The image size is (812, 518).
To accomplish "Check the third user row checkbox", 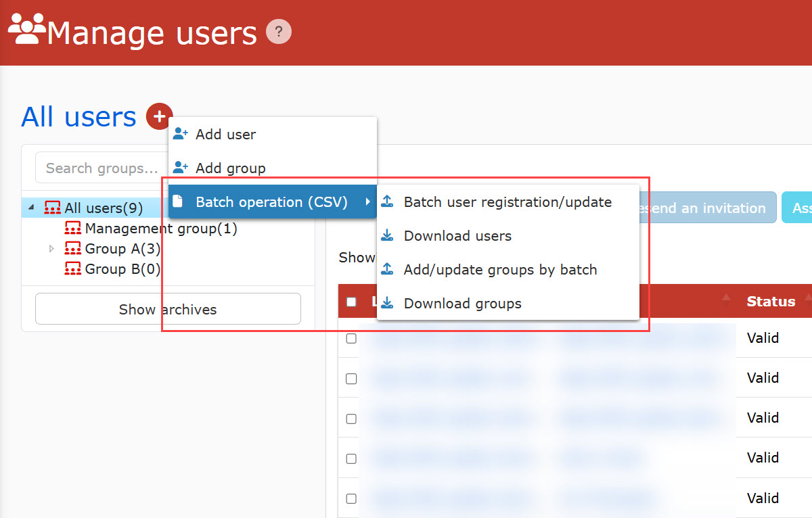I will (351, 419).
